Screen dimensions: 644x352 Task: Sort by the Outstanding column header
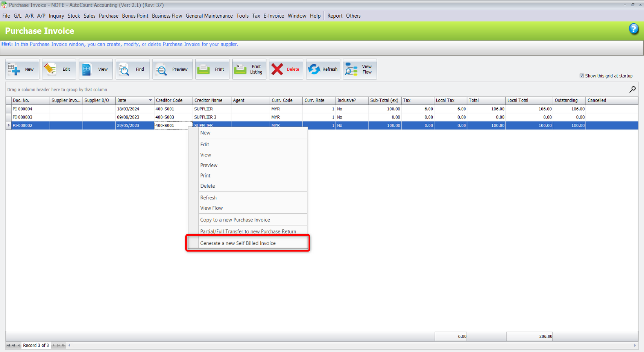pyautogui.click(x=569, y=100)
